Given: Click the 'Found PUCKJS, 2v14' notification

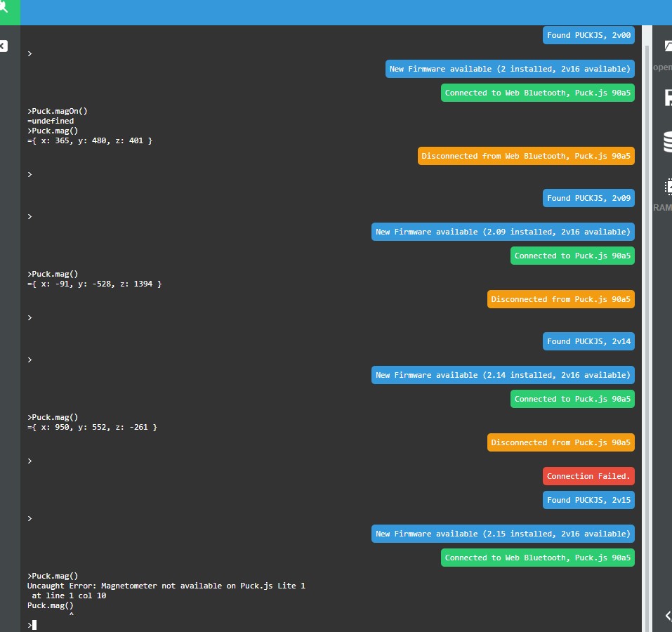Looking at the screenshot, I should pos(588,341).
